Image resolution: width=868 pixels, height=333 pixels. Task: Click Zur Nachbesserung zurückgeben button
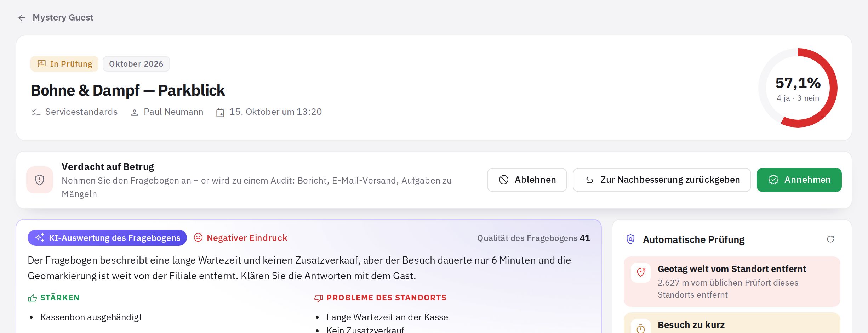[662, 180]
